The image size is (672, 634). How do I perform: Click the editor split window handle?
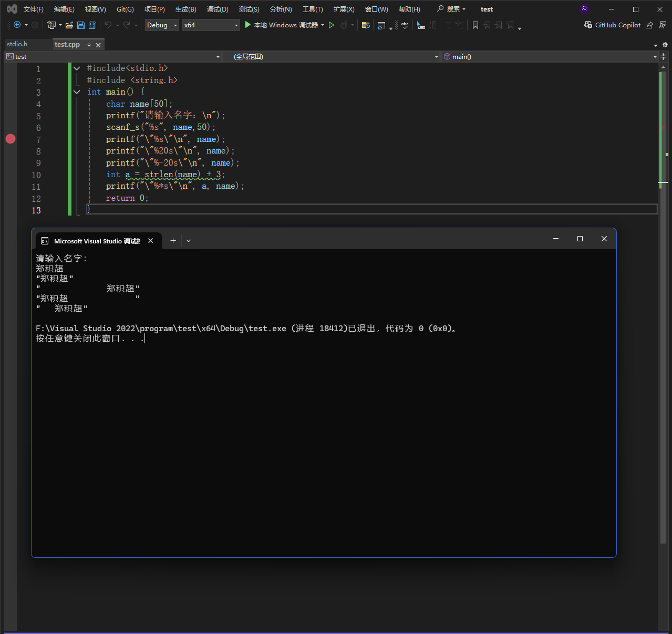tap(663, 56)
